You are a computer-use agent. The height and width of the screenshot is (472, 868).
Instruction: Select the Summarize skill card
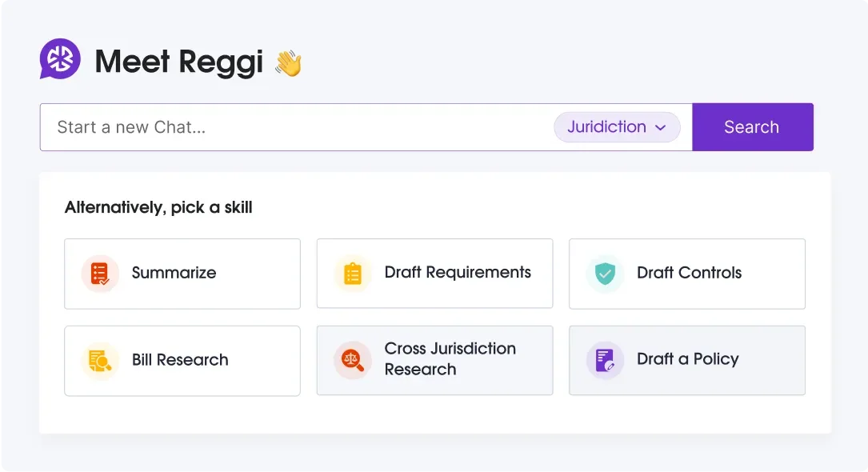(x=182, y=274)
